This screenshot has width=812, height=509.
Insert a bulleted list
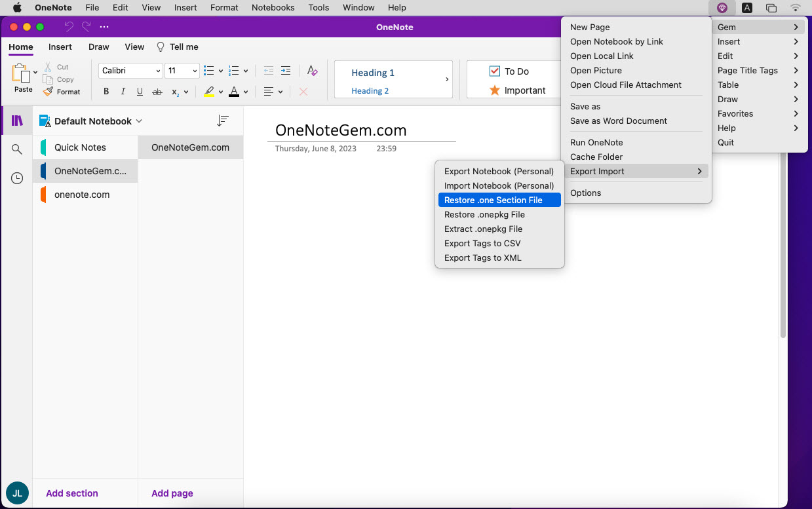coord(209,71)
